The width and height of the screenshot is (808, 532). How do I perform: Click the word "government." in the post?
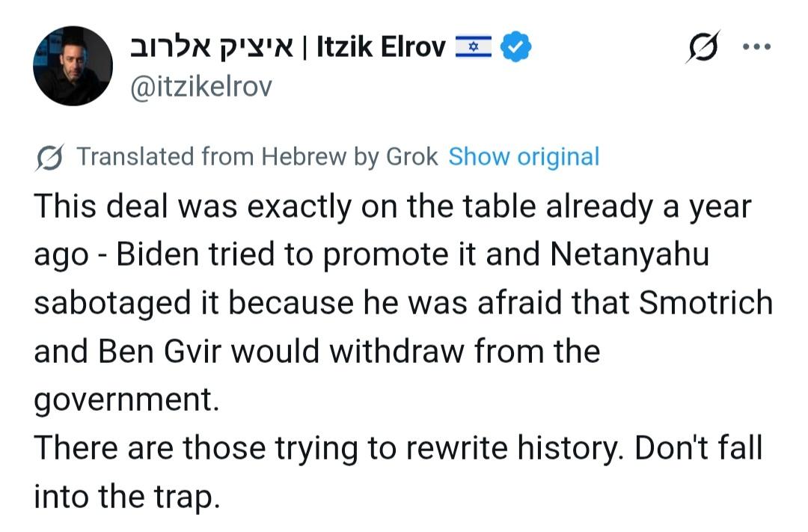[x=126, y=399]
